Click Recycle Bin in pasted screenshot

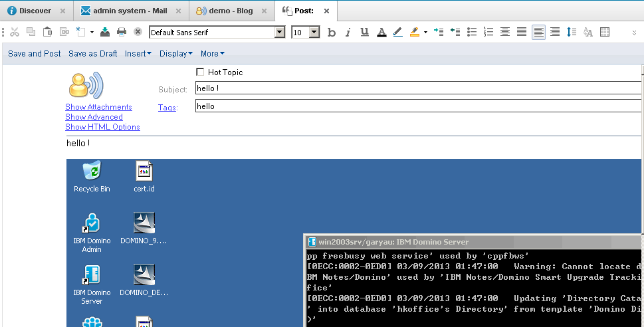tap(92, 177)
